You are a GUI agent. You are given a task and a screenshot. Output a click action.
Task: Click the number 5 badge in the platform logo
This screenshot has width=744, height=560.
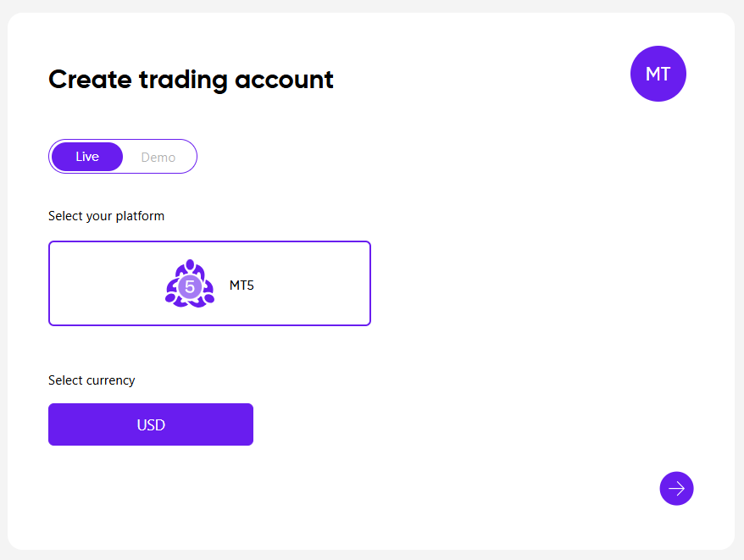(190, 287)
